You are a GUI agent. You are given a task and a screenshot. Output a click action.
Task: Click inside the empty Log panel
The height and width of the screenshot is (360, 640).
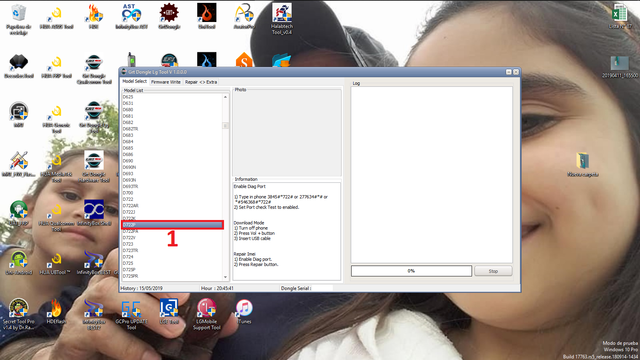pyautogui.click(x=432, y=175)
